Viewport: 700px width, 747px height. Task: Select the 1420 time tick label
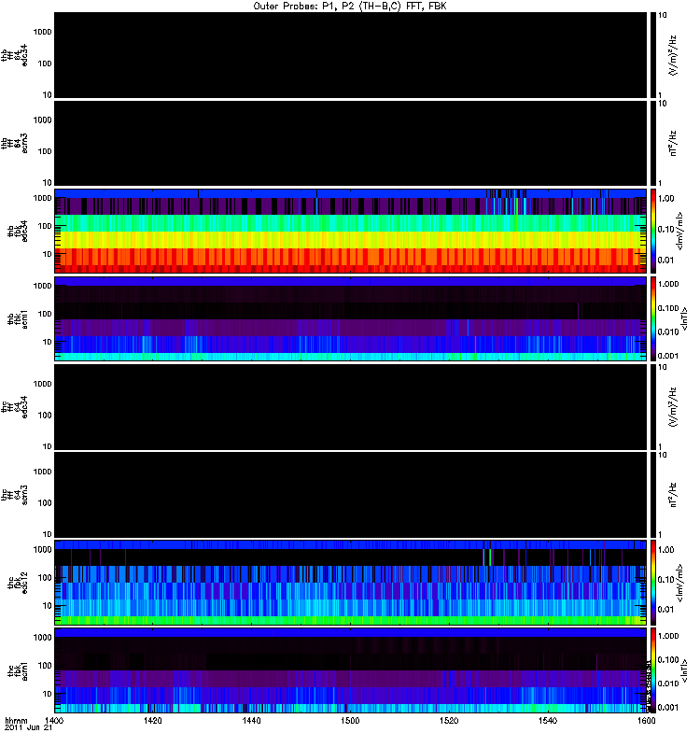coord(153,723)
